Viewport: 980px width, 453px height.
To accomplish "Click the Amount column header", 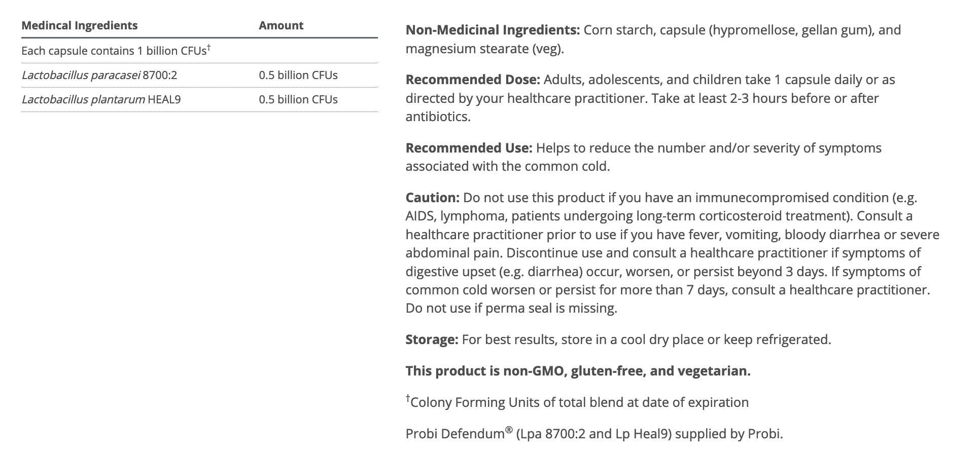I will click(281, 26).
